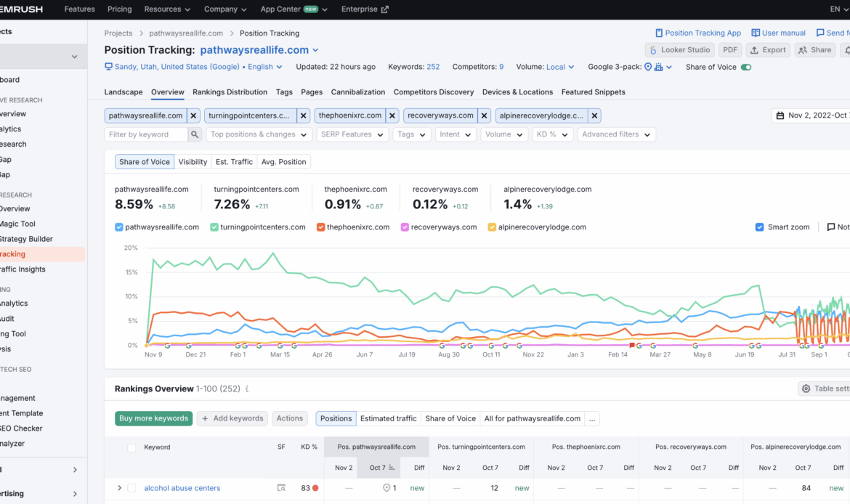
Task: Remove the thephoenixrc.com domain chip
Action: 392,115
